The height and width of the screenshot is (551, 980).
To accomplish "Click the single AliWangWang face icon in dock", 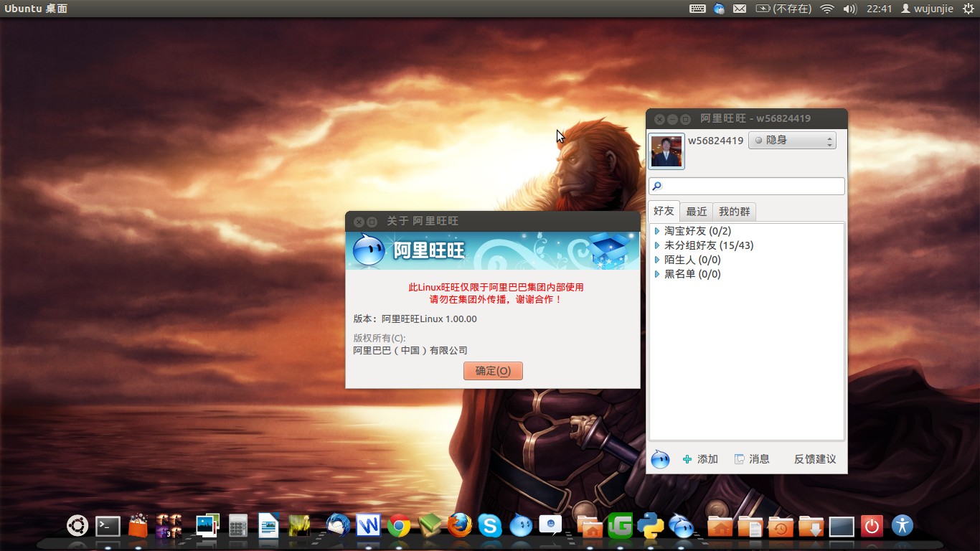I will coord(521,526).
